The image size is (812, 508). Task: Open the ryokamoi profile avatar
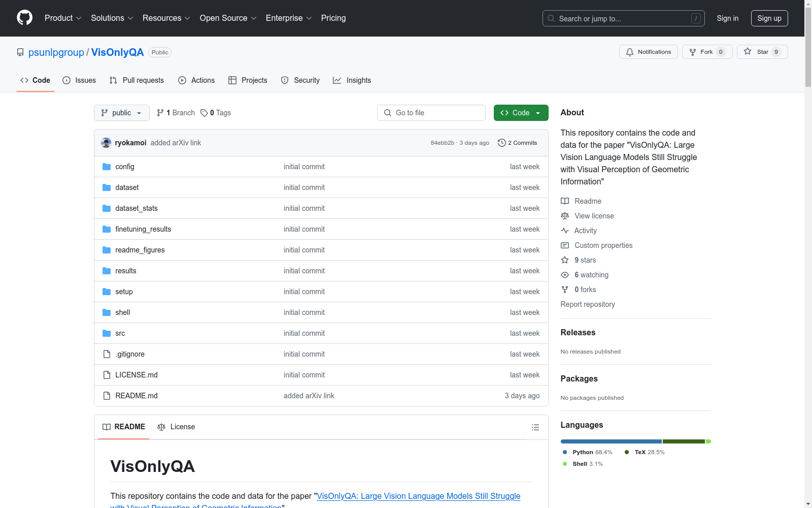106,143
